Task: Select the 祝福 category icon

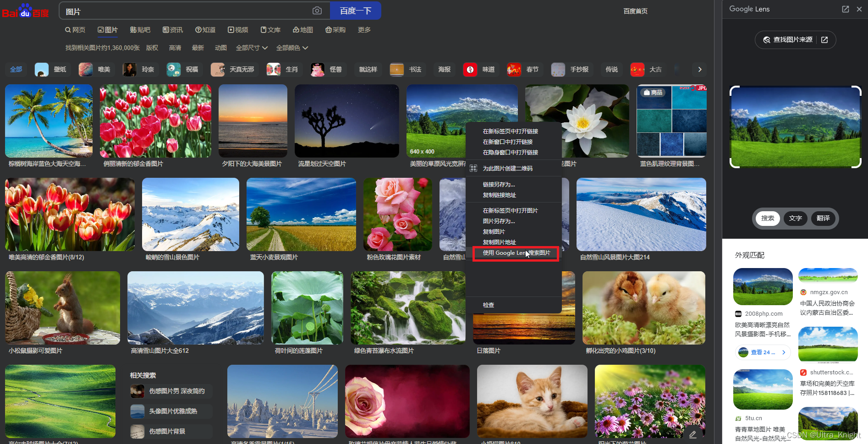Action: coord(174,70)
